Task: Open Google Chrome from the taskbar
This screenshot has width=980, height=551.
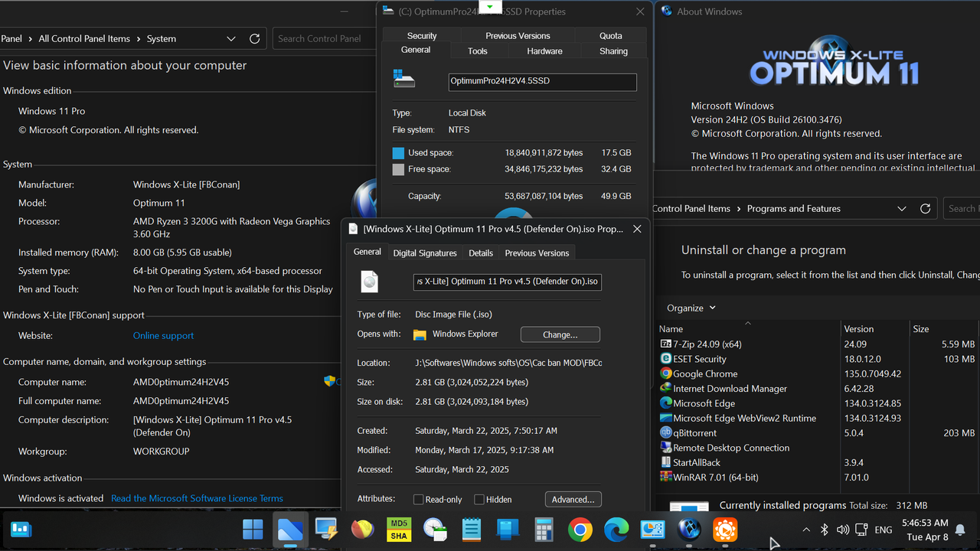Action: coord(580,529)
